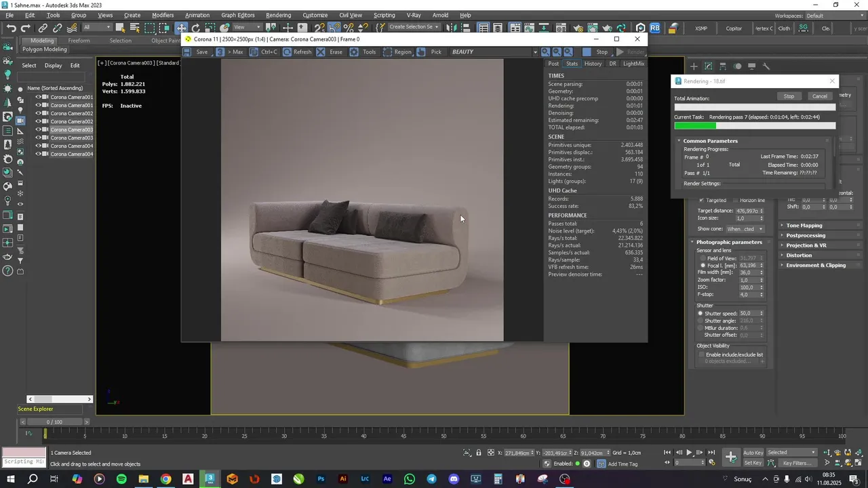This screenshot has width=868, height=488.
Task: Select the Shutter speed radio button
Action: pyautogui.click(x=701, y=314)
